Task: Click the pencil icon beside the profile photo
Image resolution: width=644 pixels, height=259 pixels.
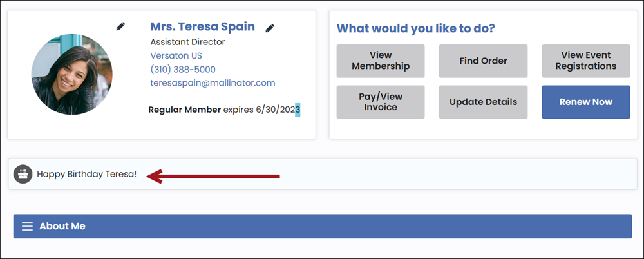Action: coord(120,26)
